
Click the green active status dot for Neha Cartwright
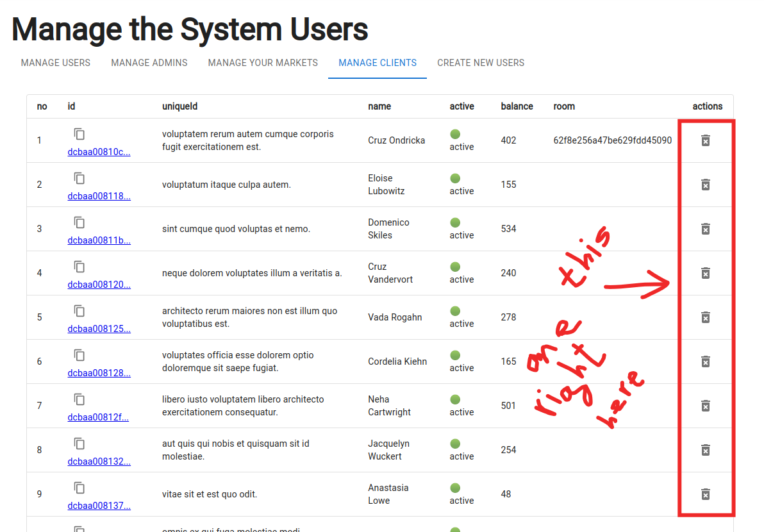pos(455,399)
